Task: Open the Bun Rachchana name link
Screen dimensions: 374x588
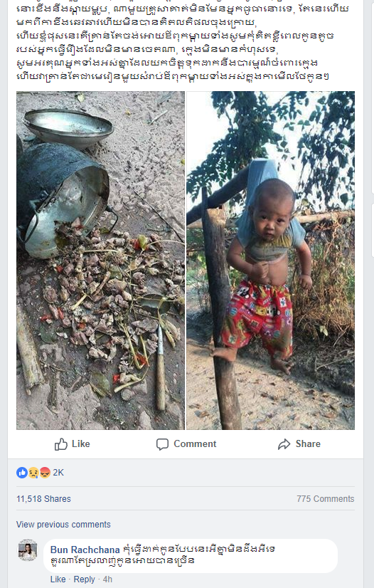Action: (85, 550)
